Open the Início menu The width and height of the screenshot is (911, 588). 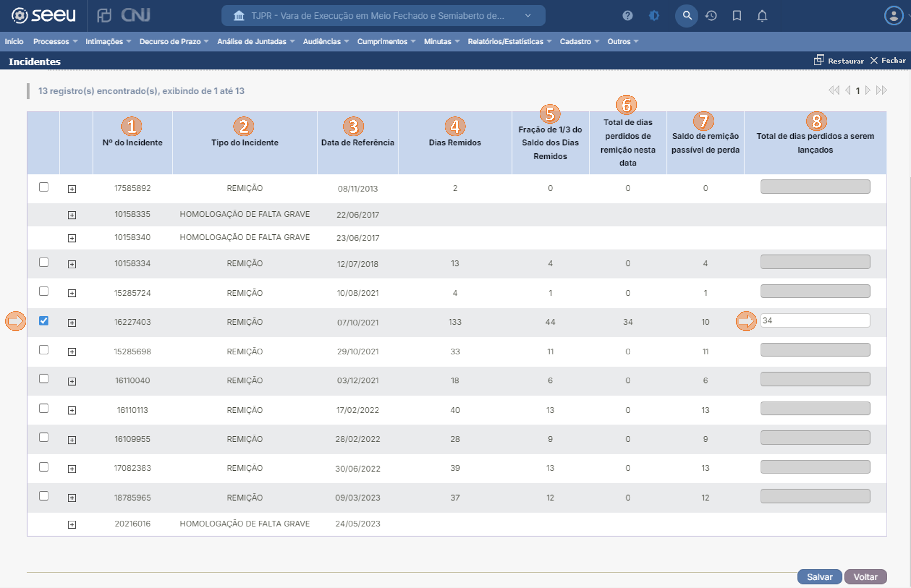tap(14, 42)
